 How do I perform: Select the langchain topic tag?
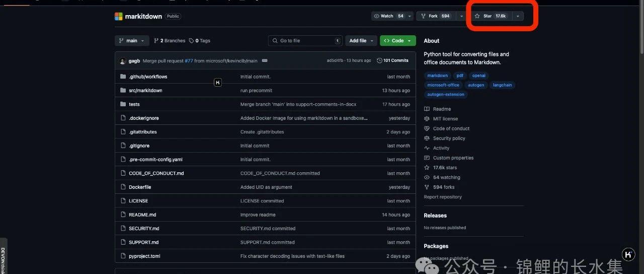pyautogui.click(x=502, y=85)
